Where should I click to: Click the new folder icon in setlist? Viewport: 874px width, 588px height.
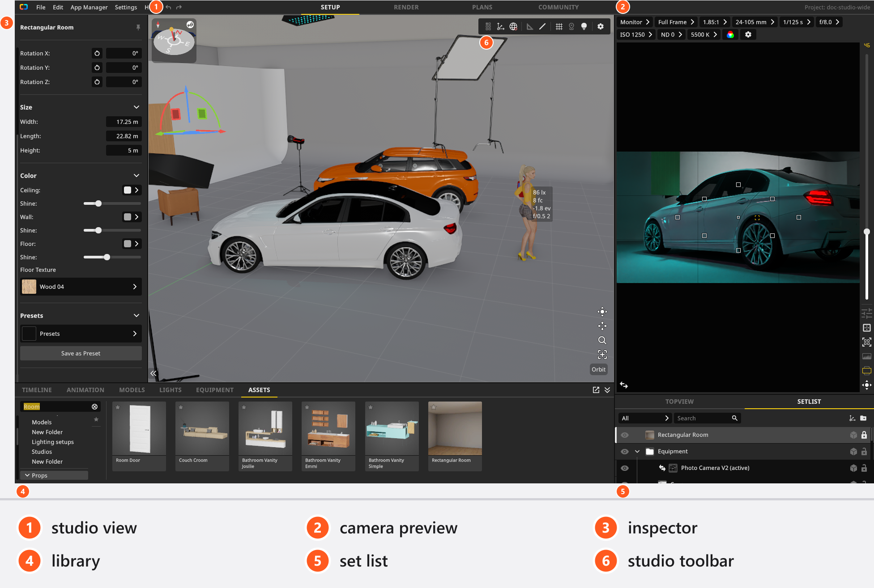[863, 419]
